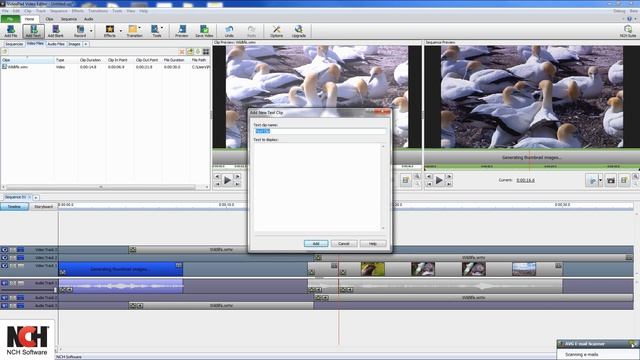Click the Tools toolbar icon
This screenshot has width=640, height=360.
(x=156, y=31)
